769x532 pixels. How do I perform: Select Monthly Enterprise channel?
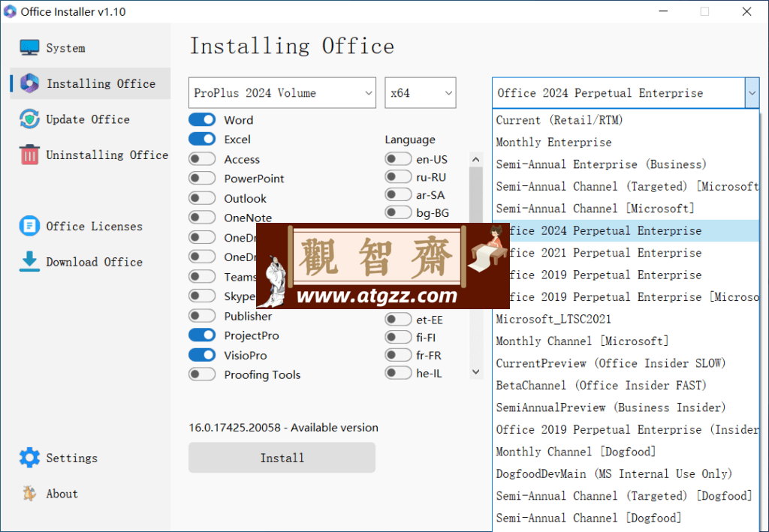pyautogui.click(x=626, y=142)
